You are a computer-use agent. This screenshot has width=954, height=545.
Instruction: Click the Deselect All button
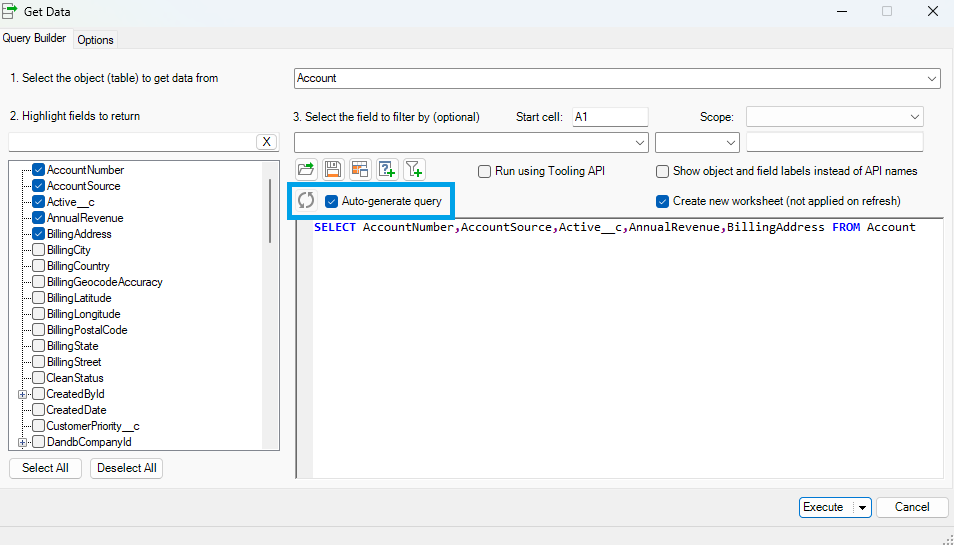click(126, 468)
